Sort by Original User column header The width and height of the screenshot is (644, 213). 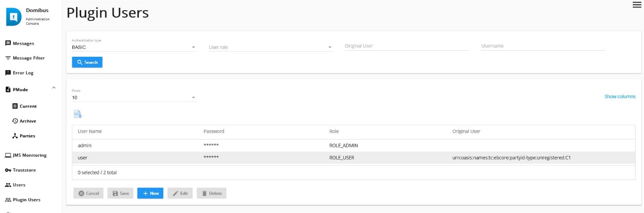click(x=466, y=131)
